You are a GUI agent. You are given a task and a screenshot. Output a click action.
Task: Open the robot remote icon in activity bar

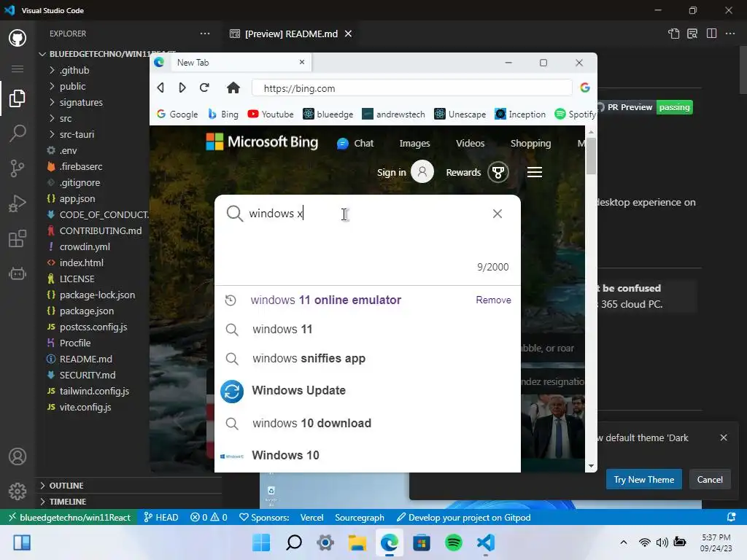click(18, 274)
